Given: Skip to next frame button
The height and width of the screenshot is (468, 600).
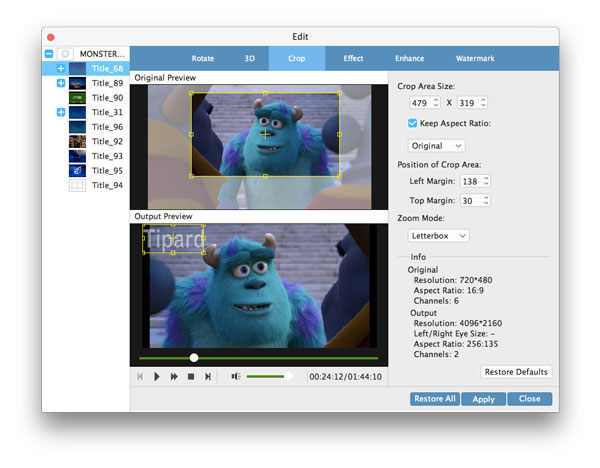Looking at the screenshot, I should [208, 377].
